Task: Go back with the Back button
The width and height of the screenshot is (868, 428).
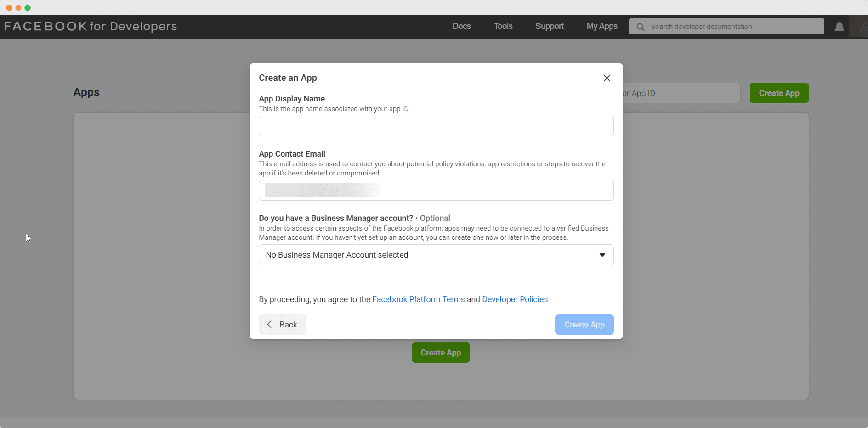Action: coord(283,324)
